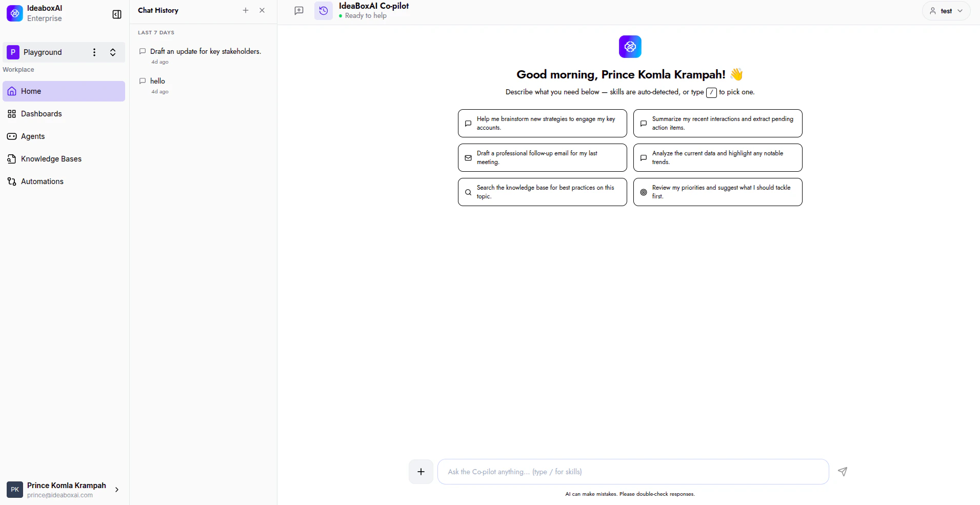Open the Prince Komla Krampah profile chevron
980x505 pixels.
(117, 490)
